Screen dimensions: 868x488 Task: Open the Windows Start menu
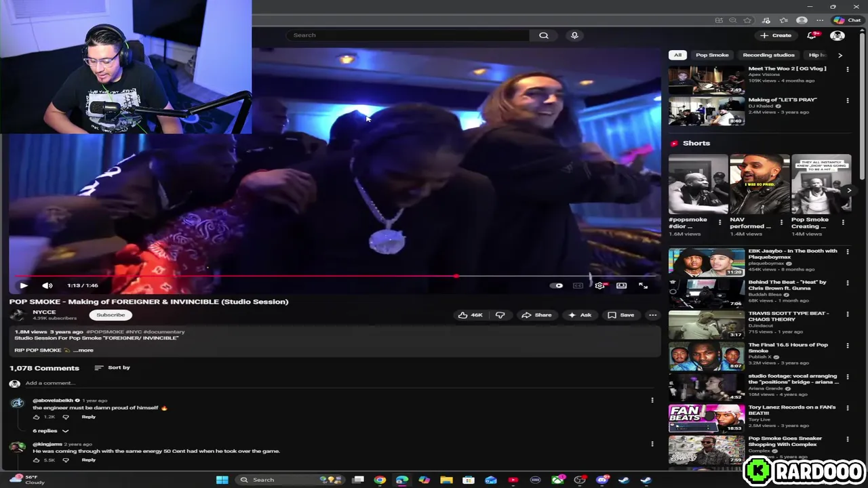pos(222,480)
